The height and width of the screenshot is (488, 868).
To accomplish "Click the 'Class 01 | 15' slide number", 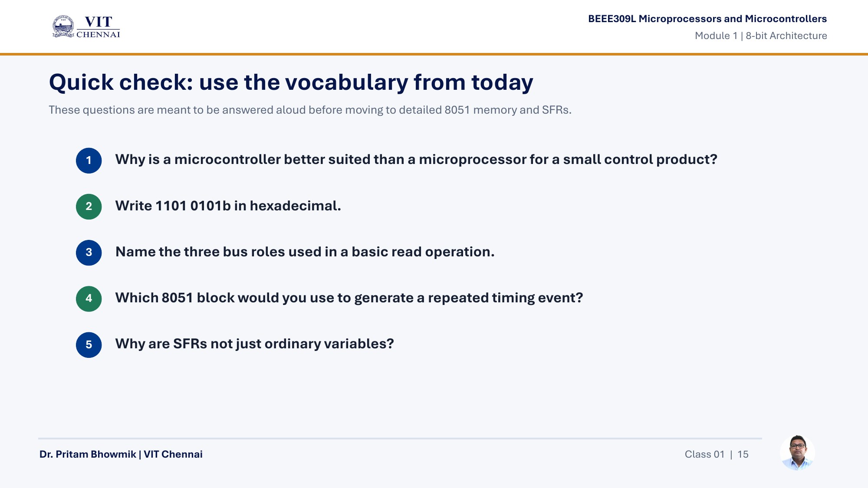I will [x=717, y=454].
